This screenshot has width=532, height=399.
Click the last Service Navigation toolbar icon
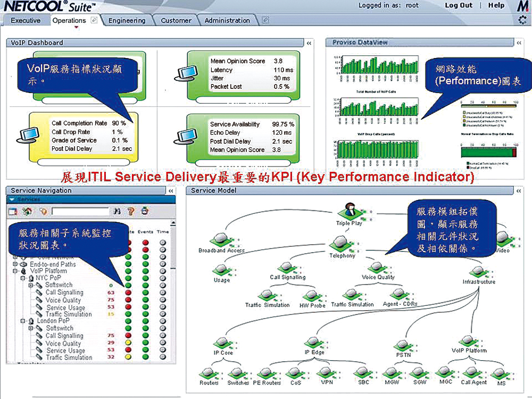(145, 211)
